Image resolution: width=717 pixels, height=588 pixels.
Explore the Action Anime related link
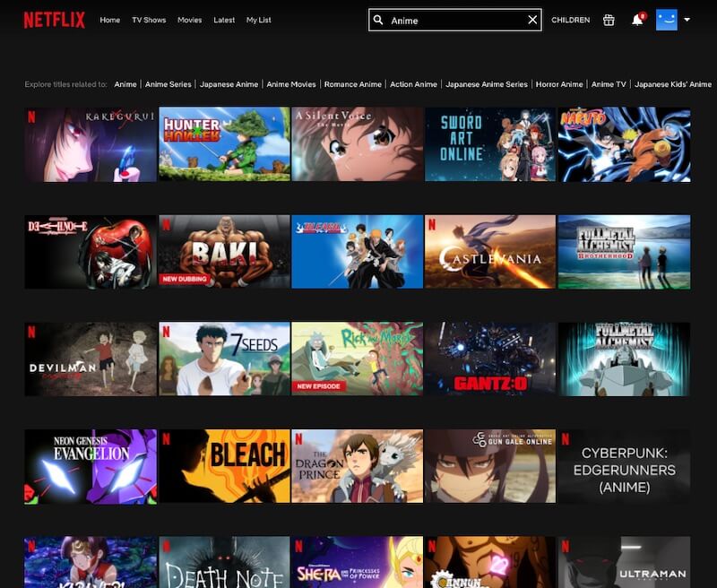point(413,84)
